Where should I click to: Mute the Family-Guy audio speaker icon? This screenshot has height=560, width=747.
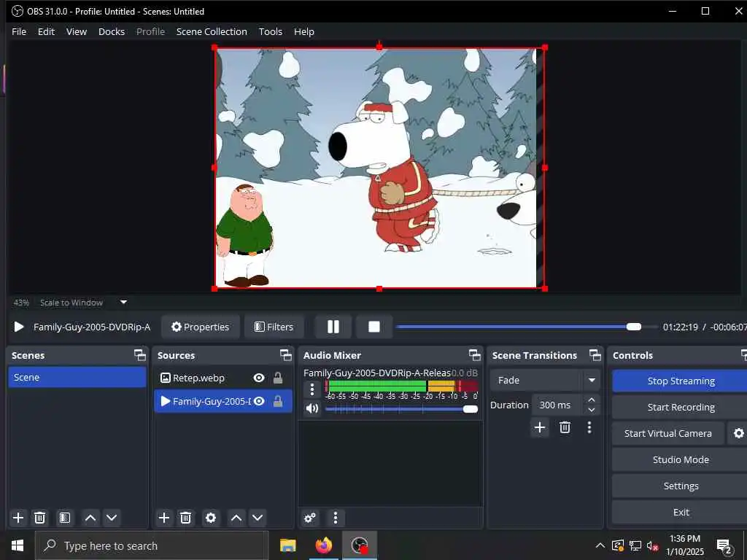[312, 408]
